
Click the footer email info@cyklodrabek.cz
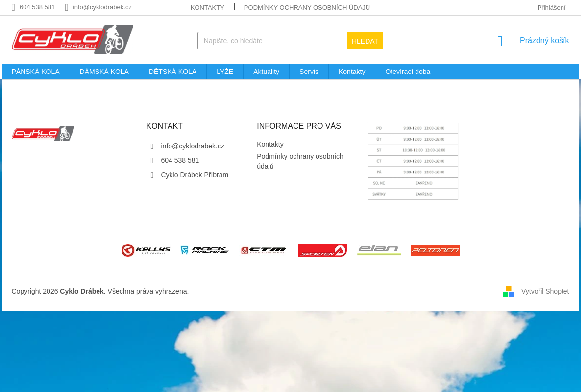click(193, 146)
